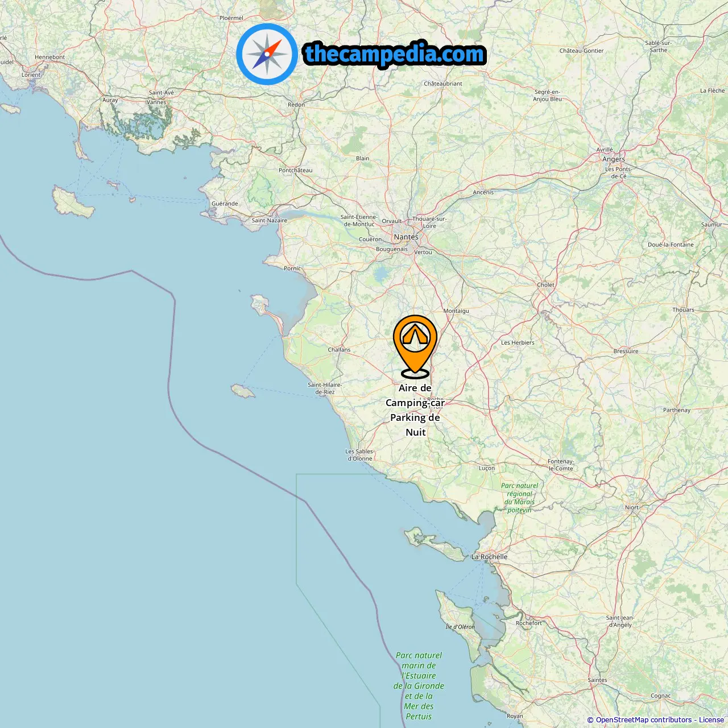This screenshot has width=728, height=728.
Task: Select the Parc naturel régional du Marais poitevin label
Action: click(519, 498)
